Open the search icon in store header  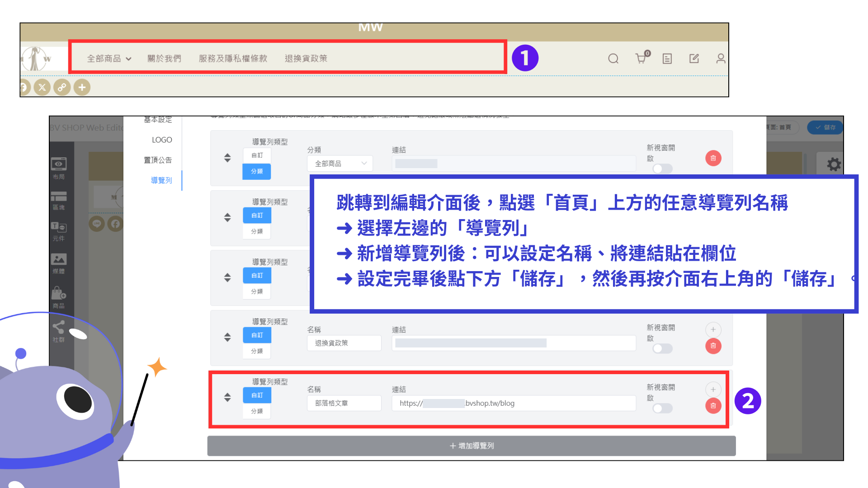coord(613,59)
